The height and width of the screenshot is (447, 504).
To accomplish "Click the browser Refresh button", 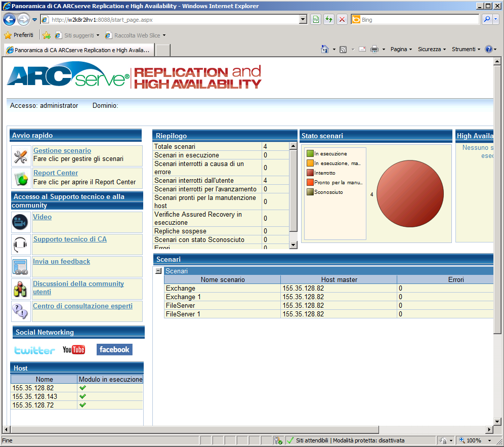I will [x=329, y=20].
